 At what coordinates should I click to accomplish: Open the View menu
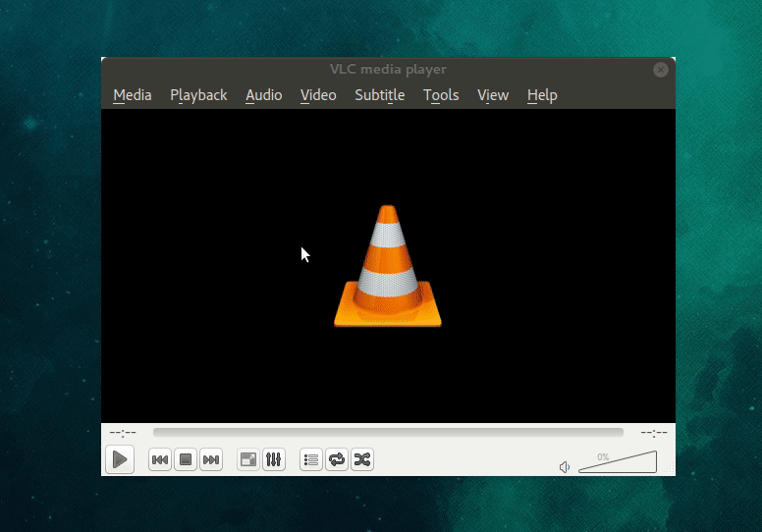[x=493, y=95]
